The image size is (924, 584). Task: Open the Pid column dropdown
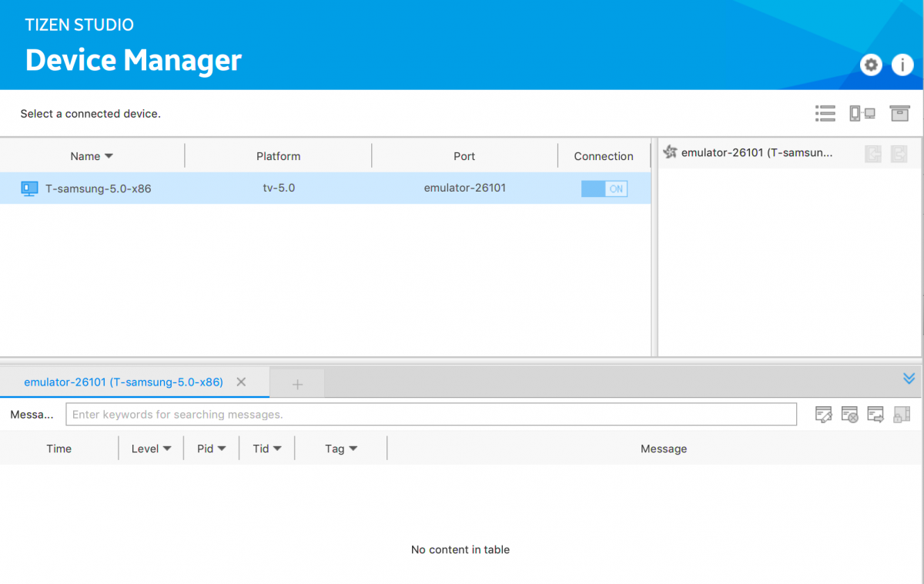coord(211,449)
